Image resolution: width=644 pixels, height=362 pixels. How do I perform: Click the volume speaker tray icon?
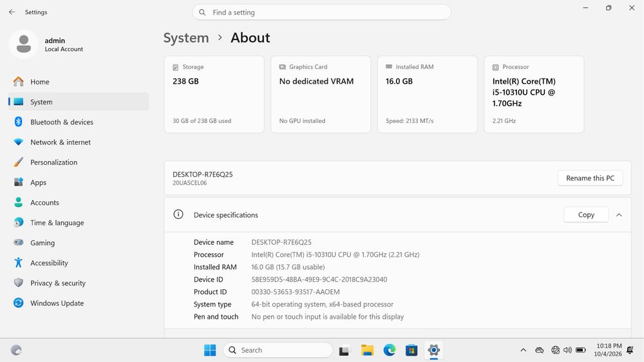point(567,350)
